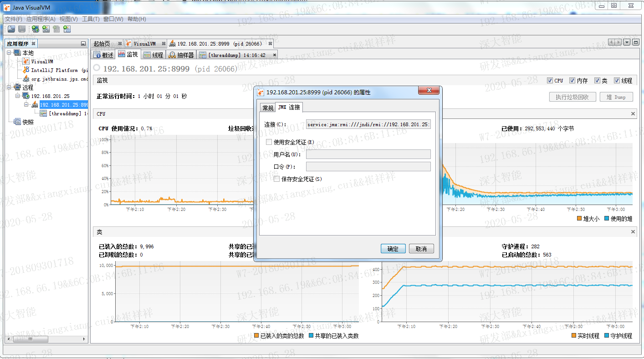The height and width of the screenshot is (359, 644).
Task: Toggle the Classes (类) chart checkbox
Action: [597, 81]
